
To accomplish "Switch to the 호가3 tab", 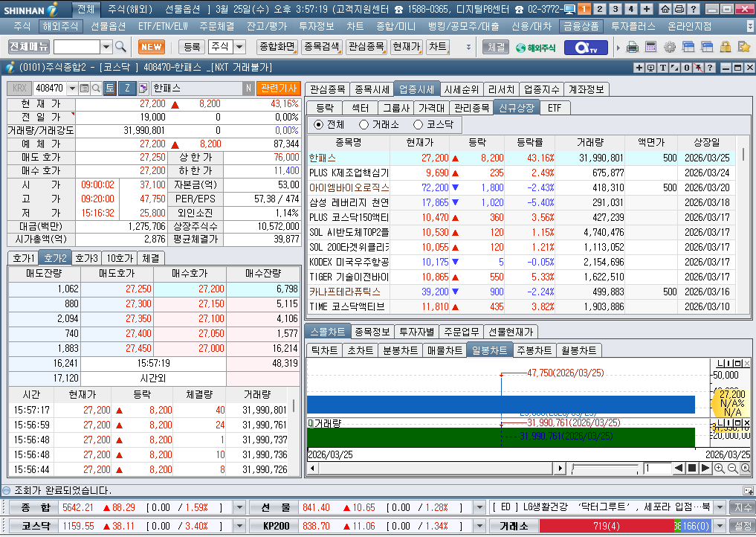I will [87, 258].
